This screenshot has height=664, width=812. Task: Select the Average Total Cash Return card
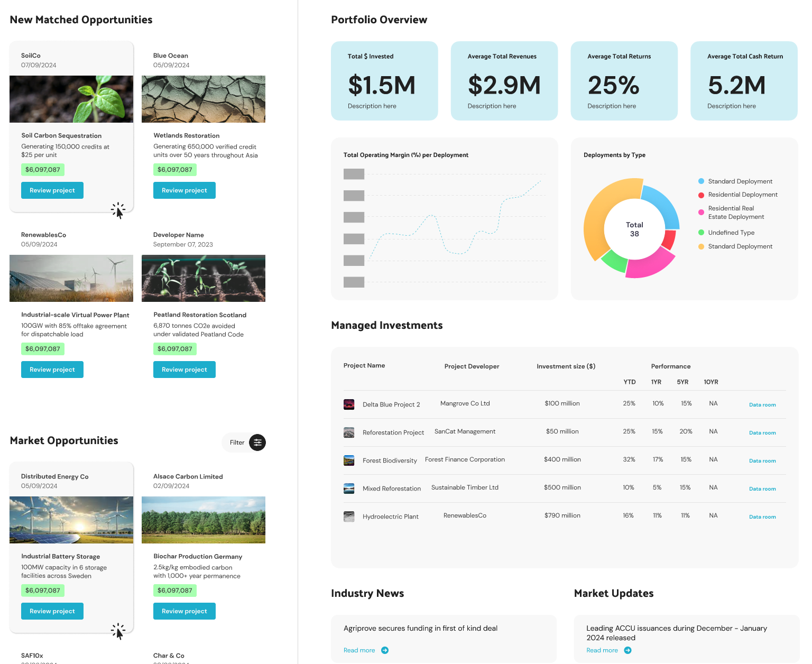coord(744,81)
